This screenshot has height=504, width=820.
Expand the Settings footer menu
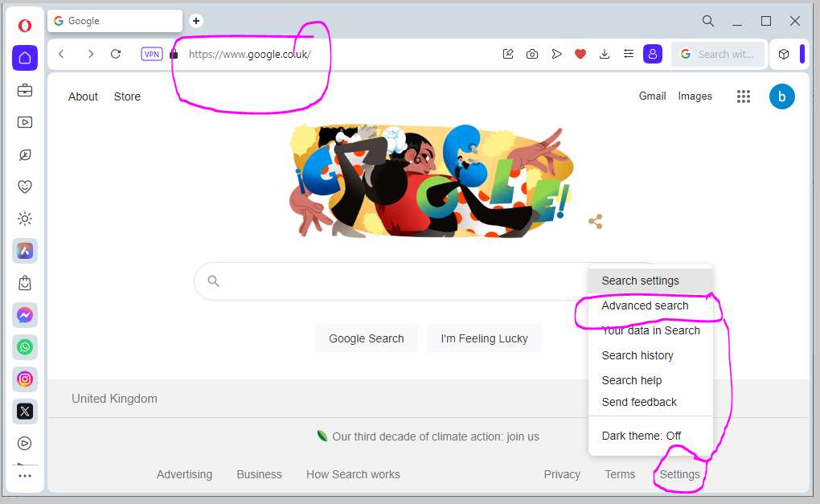679,474
